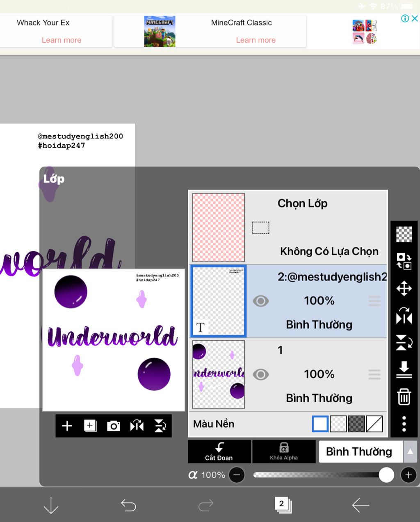Tap the games collage ad thumbnail
420x522 pixels.
coord(364,32)
